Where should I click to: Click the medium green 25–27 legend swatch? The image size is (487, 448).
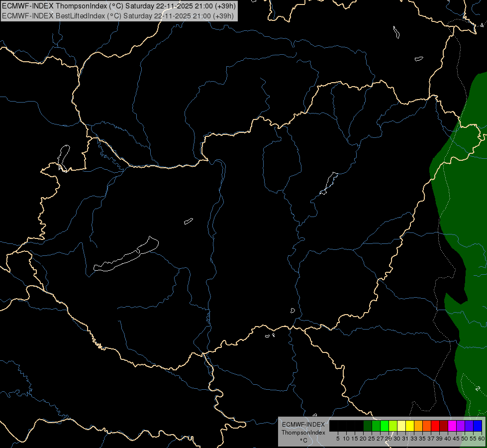(x=376, y=426)
